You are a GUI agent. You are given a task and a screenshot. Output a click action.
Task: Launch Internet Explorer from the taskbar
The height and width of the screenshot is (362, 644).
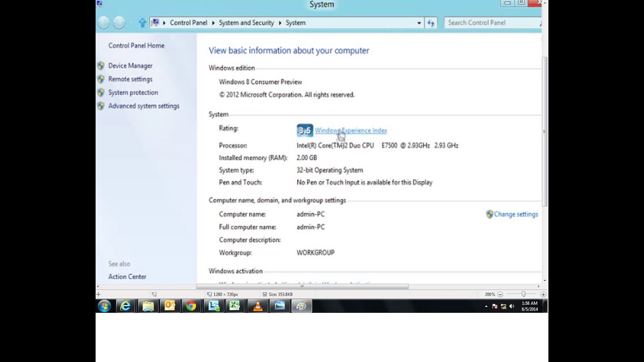click(125, 306)
